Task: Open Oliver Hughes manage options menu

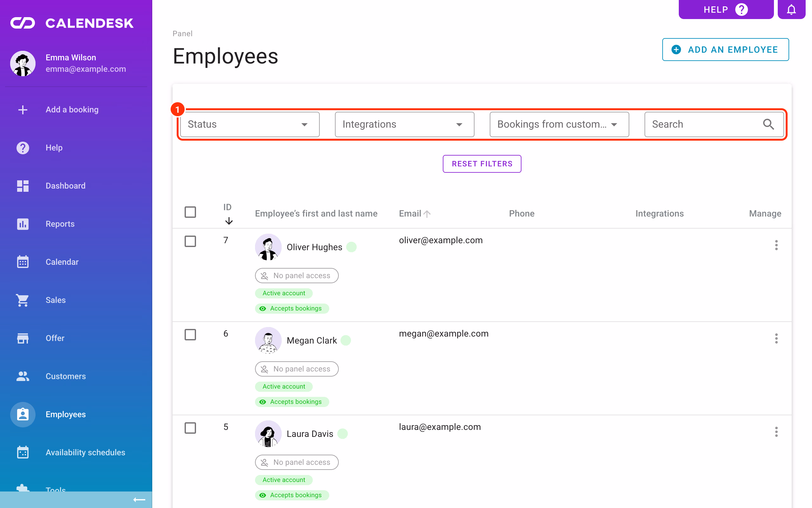Action: (x=776, y=245)
